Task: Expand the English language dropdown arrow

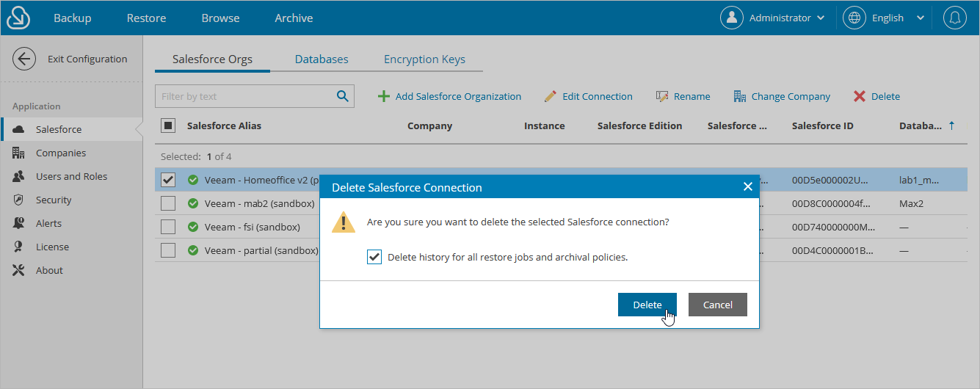Action: 921,18
